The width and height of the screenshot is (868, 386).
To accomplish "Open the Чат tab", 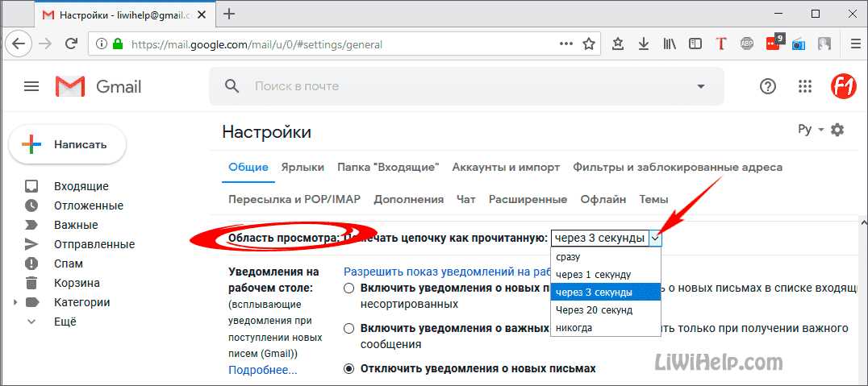I will pyautogui.click(x=466, y=199).
